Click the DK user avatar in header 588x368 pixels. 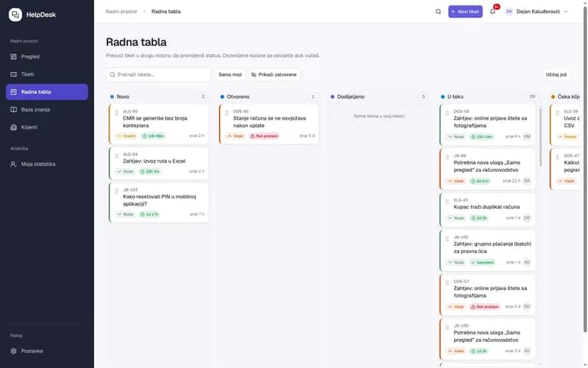(x=508, y=11)
